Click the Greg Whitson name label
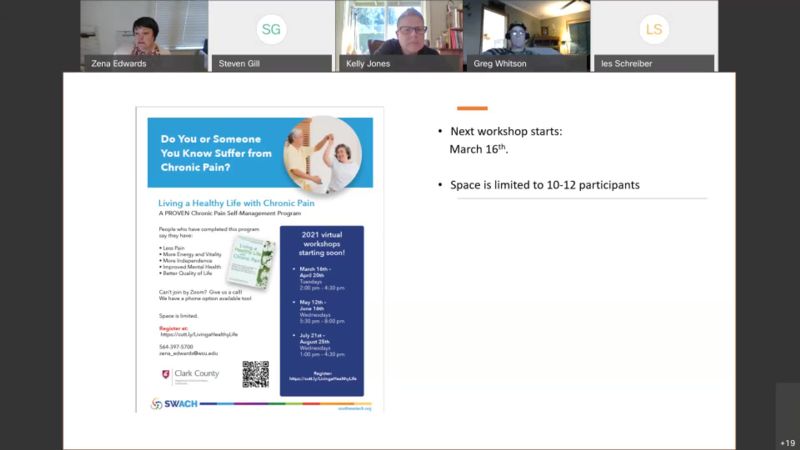 click(501, 63)
